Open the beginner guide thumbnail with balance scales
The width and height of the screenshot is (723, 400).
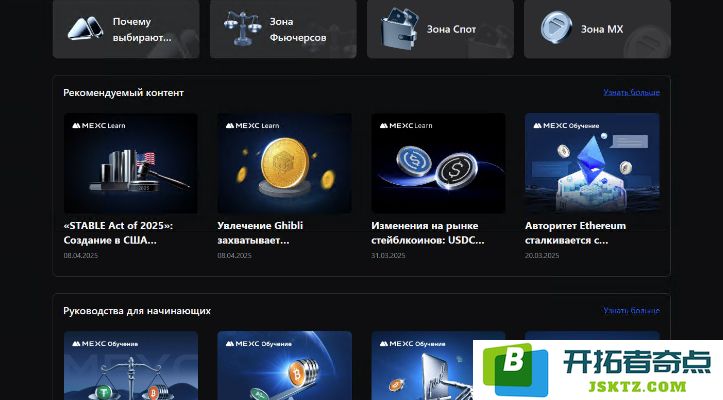tap(131, 365)
